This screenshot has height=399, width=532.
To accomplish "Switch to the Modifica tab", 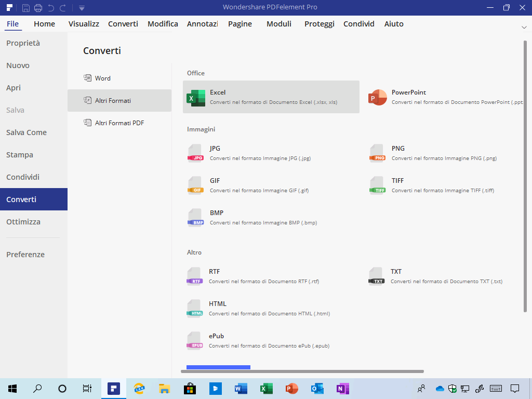I will pos(163,24).
